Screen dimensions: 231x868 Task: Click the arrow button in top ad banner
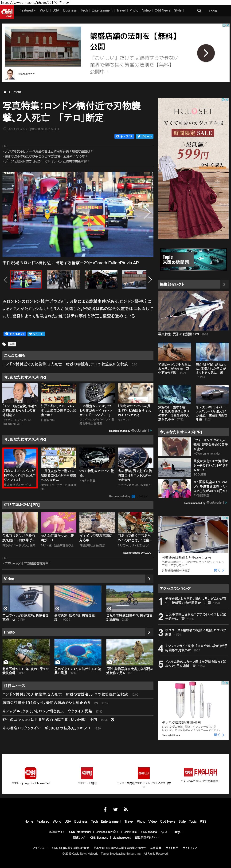tap(205, 53)
